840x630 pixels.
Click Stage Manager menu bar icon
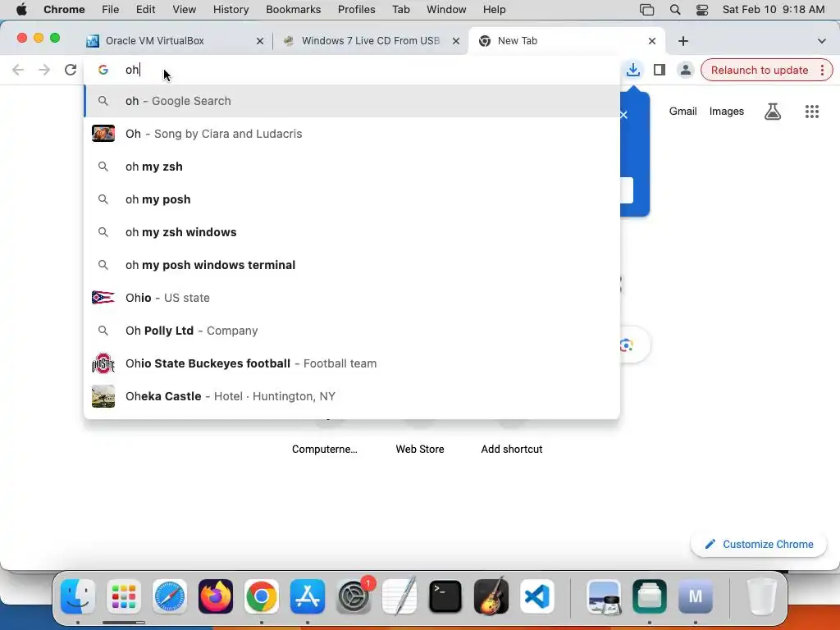pyautogui.click(x=647, y=10)
